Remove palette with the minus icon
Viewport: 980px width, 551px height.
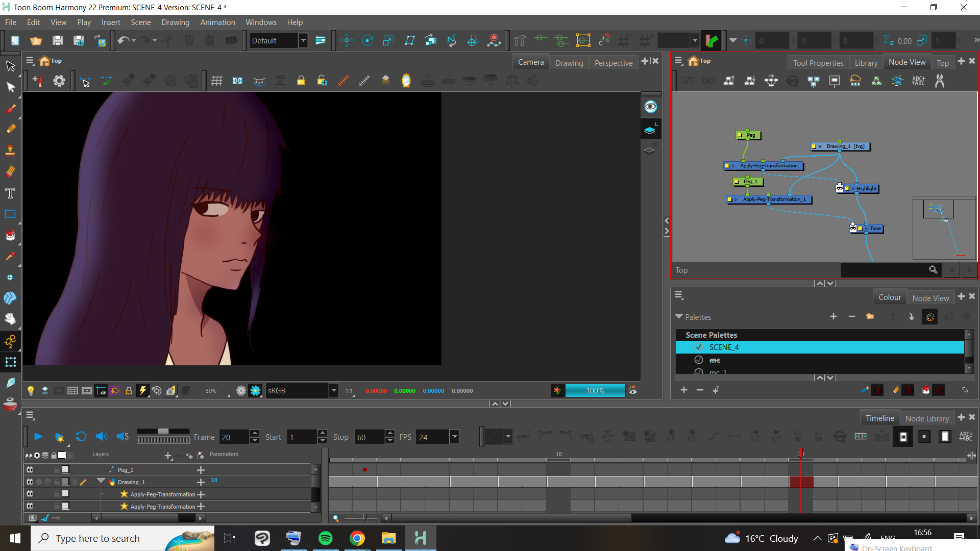pyautogui.click(x=851, y=317)
